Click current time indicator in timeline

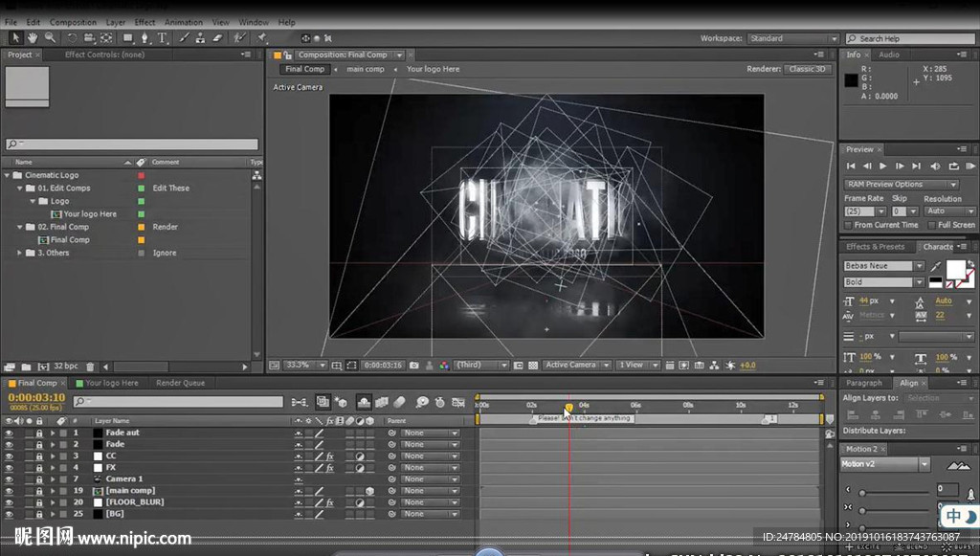pyautogui.click(x=568, y=408)
